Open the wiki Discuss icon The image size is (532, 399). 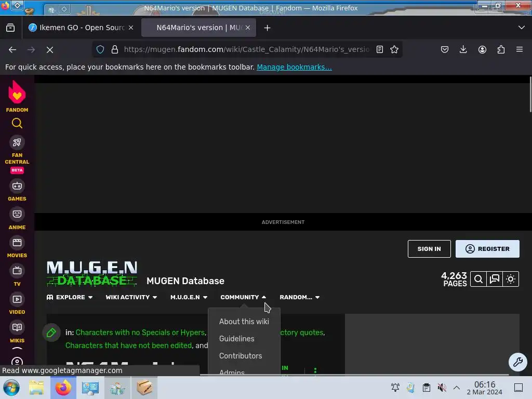[495, 279]
